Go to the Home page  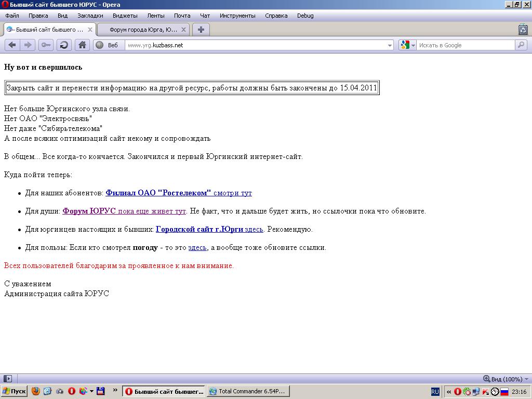82,45
